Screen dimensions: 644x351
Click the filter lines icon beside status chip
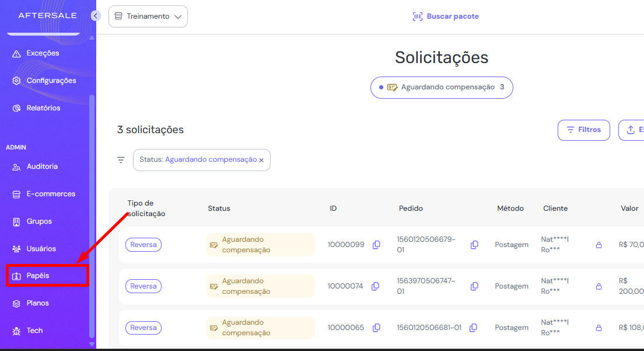click(x=121, y=160)
